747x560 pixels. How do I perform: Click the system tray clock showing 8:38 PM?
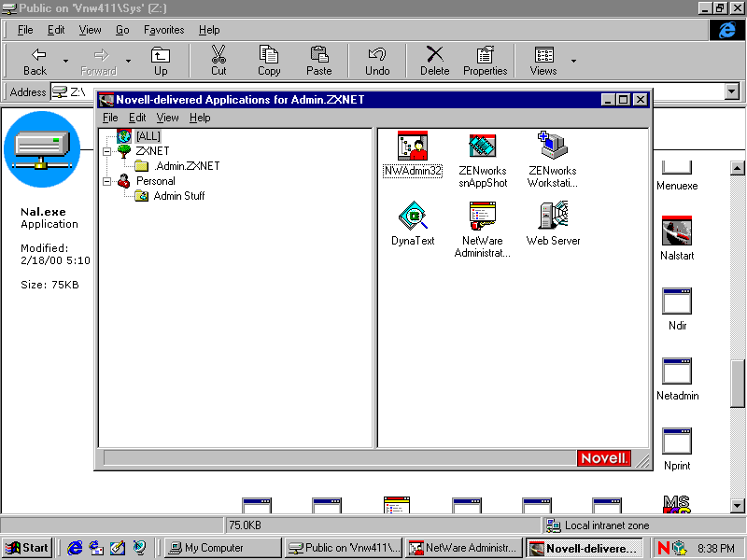coord(716,548)
